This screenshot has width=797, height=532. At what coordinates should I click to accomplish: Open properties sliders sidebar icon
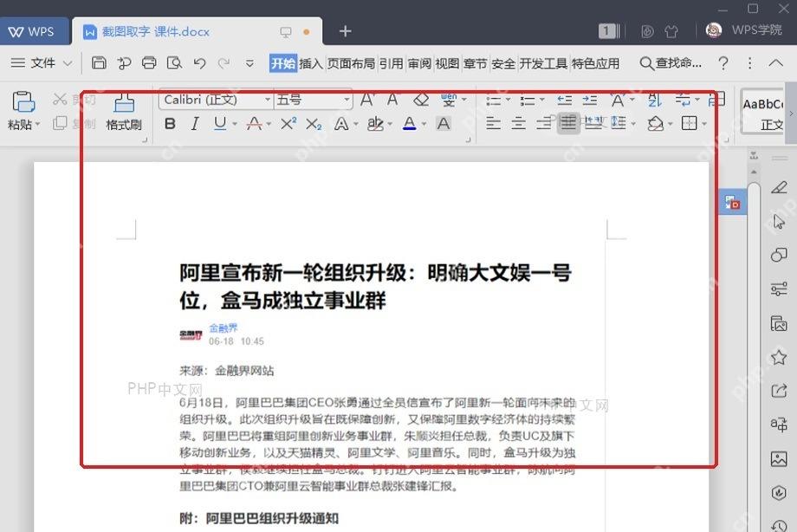(779, 289)
